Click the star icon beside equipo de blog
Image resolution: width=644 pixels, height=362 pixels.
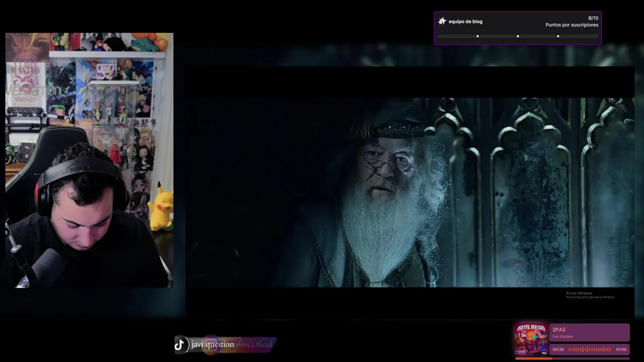pyautogui.click(x=442, y=21)
